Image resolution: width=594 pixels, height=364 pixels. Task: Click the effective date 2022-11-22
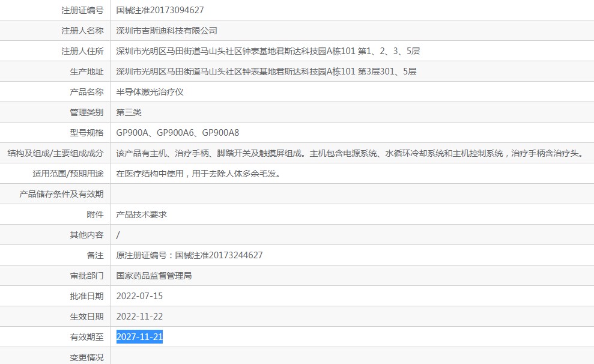click(139, 317)
